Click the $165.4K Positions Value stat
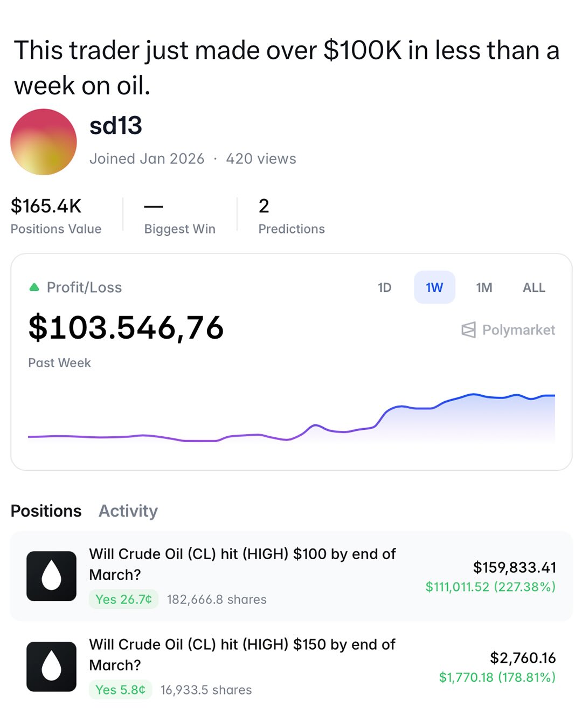Screen dimensions: 582x728 point(46,206)
